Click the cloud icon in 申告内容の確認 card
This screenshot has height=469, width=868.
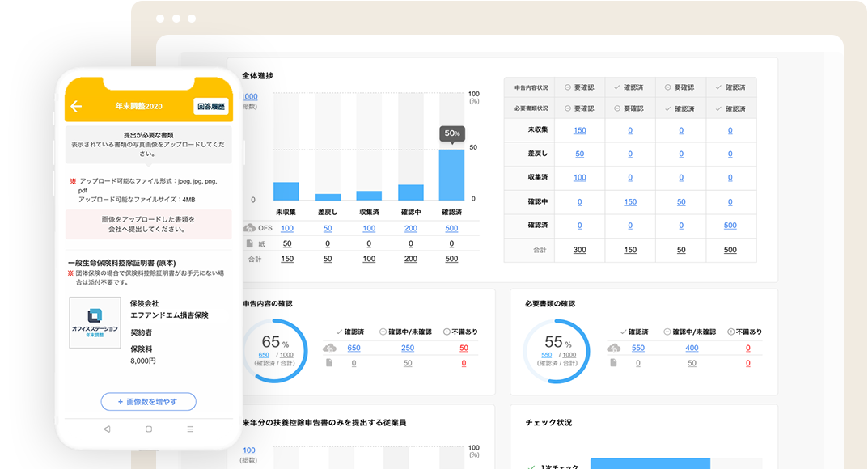click(x=329, y=348)
